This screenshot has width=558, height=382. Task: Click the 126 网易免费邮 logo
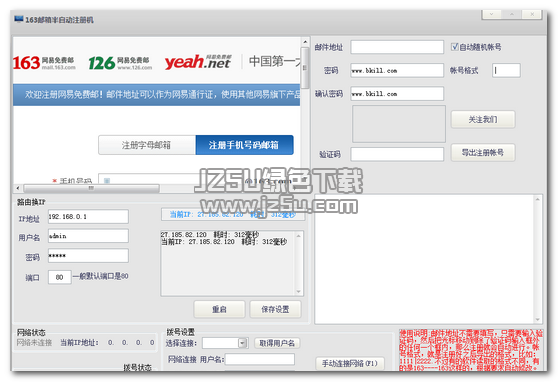(x=120, y=63)
